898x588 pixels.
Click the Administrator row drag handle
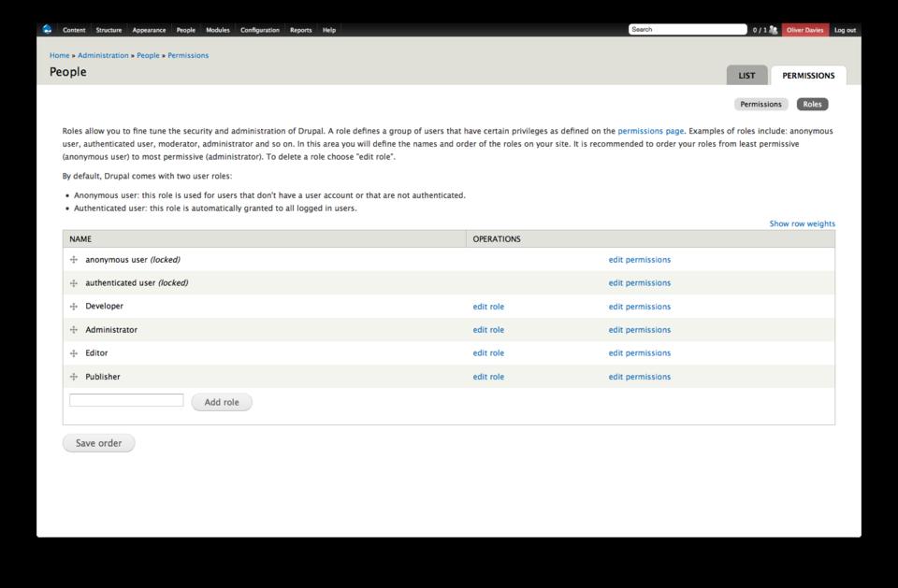tap(74, 330)
